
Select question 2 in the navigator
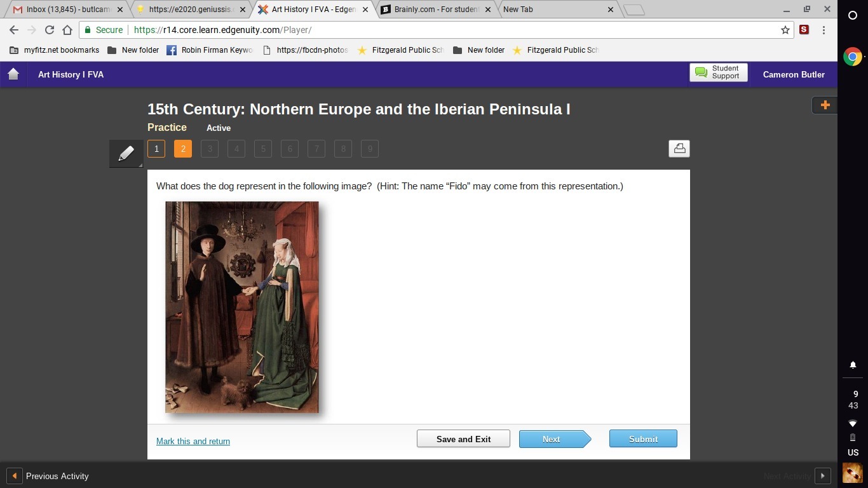coord(183,149)
